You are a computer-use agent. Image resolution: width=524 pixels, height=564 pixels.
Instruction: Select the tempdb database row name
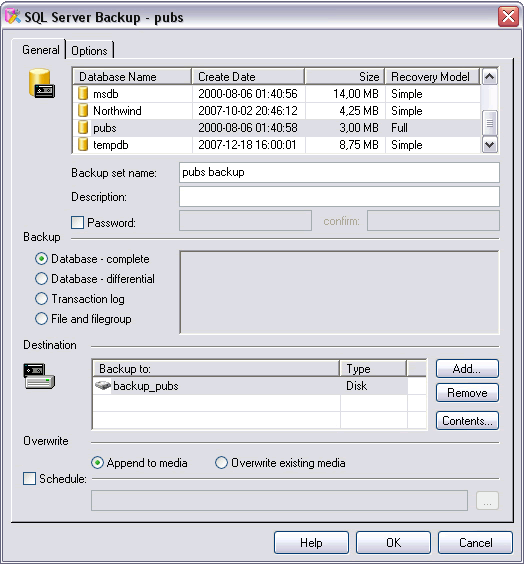point(111,145)
